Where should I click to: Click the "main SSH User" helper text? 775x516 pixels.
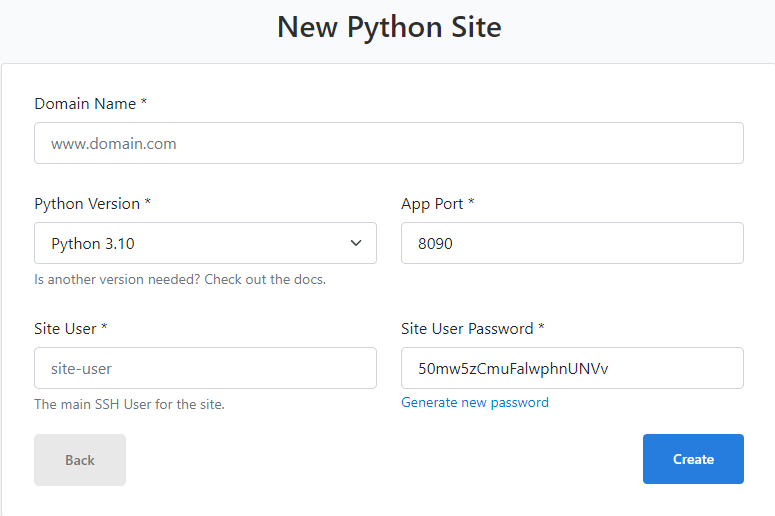129,405
